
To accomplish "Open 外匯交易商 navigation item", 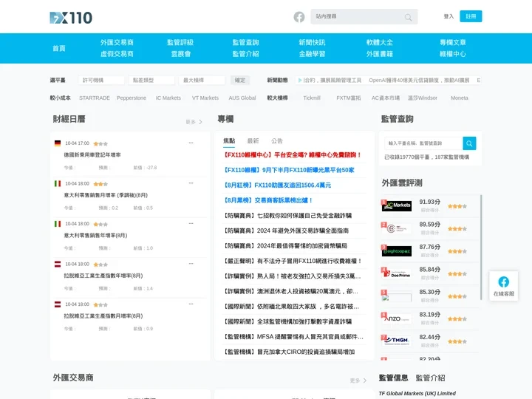I will tap(117, 42).
